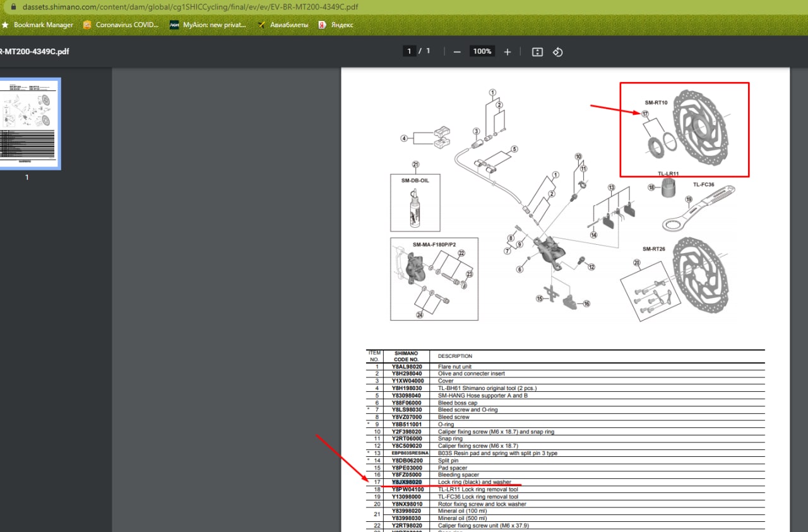This screenshot has height=532, width=808.
Task: Click code Y1XW04000 for Cover
Action: pyautogui.click(x=407, y=381)
